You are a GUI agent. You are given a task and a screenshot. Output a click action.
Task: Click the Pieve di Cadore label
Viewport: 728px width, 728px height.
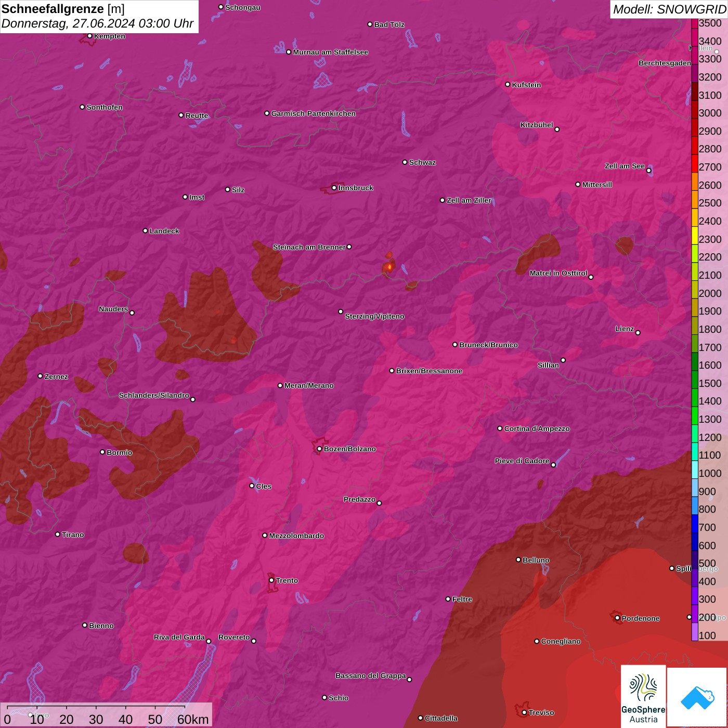click(522, 461)
